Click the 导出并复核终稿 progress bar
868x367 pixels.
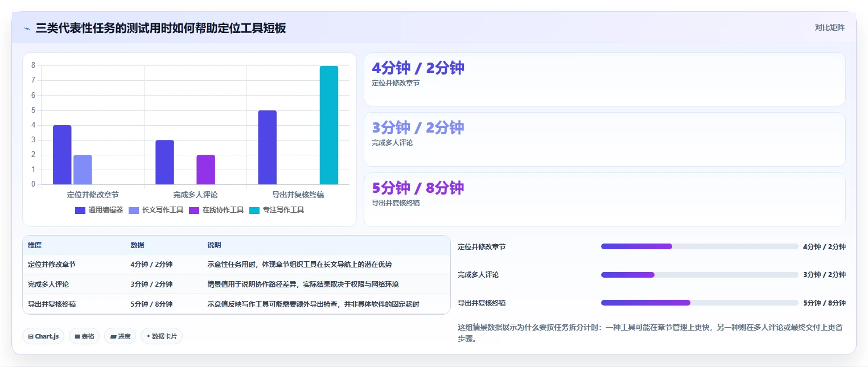pyautogui.click(x=700, y=303)
